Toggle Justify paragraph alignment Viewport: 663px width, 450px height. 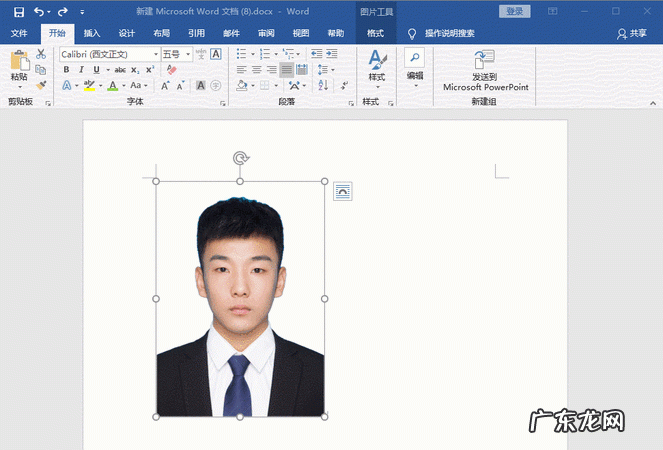(x=287, y=70)
